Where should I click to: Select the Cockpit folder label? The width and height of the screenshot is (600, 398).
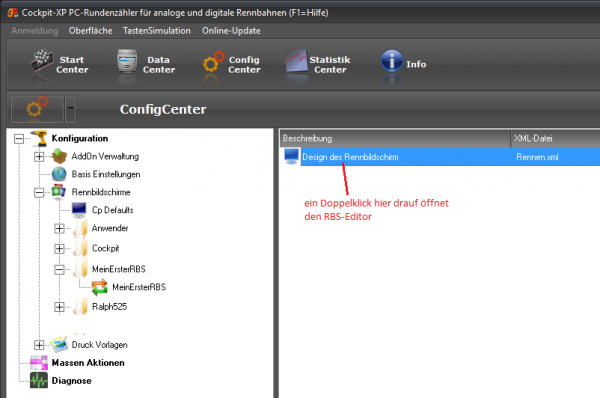(106, 248)
